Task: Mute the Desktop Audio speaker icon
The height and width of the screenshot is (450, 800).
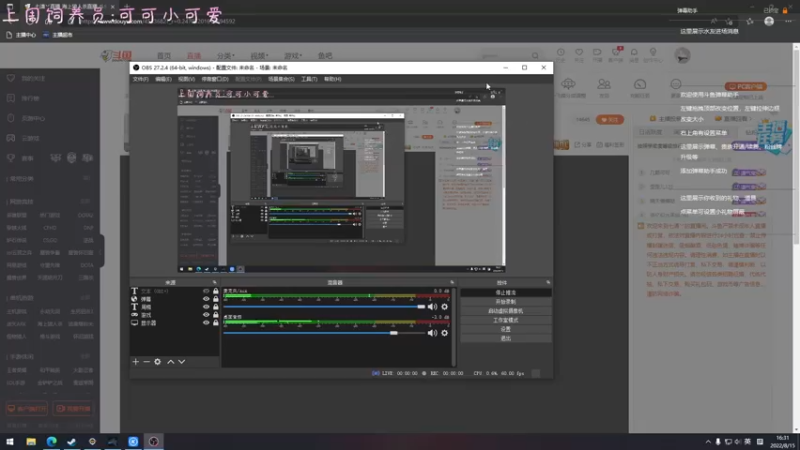Action: pos(432,333)
